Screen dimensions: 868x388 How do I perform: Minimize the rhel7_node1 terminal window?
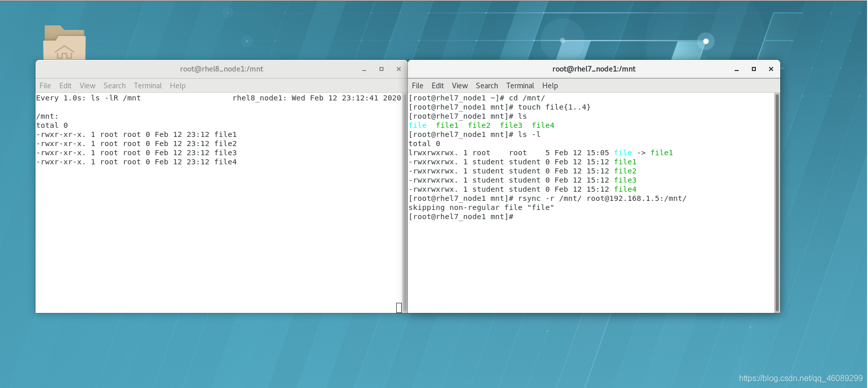point(737,69)
